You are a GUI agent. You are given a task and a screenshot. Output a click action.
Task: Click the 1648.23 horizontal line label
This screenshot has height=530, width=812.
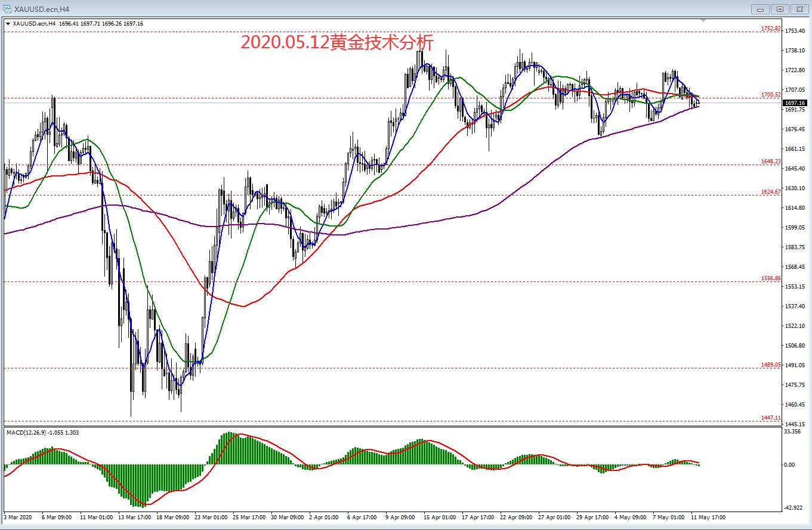[771, 161]
